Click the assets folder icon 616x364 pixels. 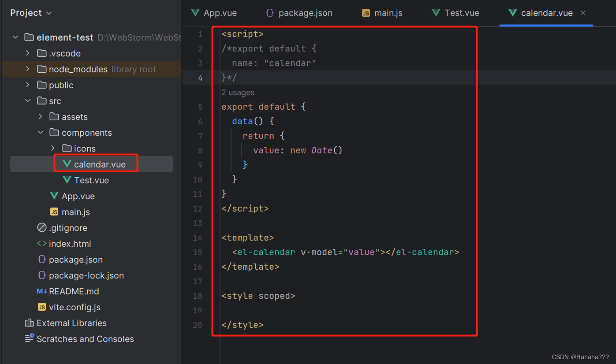[54, 117]
